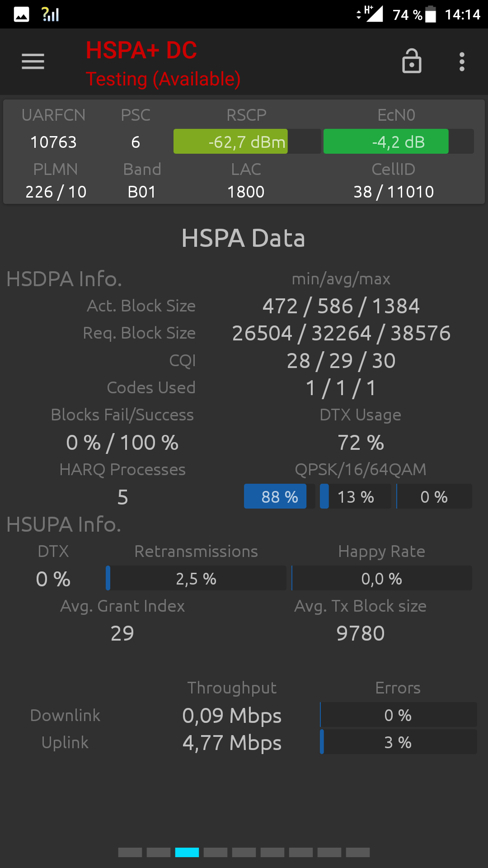Tap the QPSK 88 % bar
This screenshot has height=868, width=488.
coord(279,496)
